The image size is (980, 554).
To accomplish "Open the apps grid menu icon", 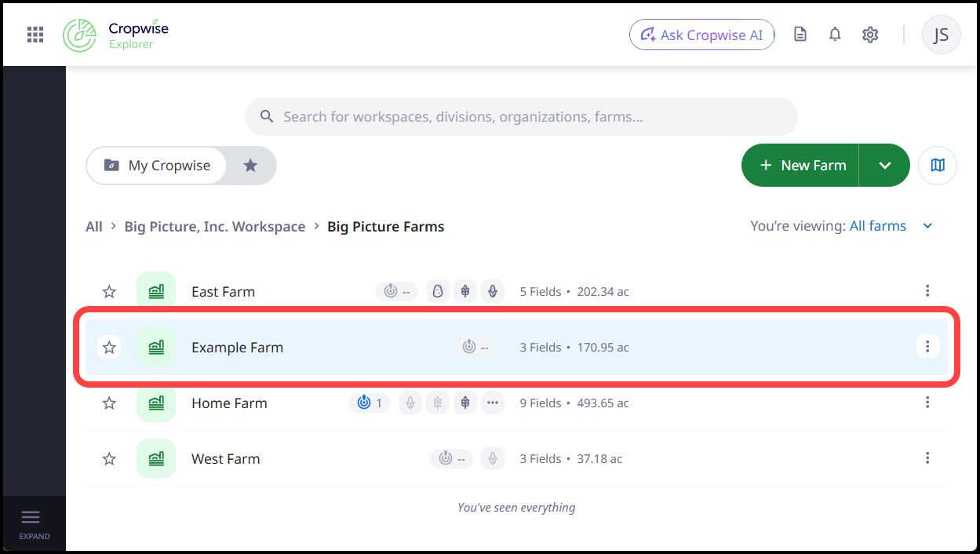I will (x=35, y=35).
